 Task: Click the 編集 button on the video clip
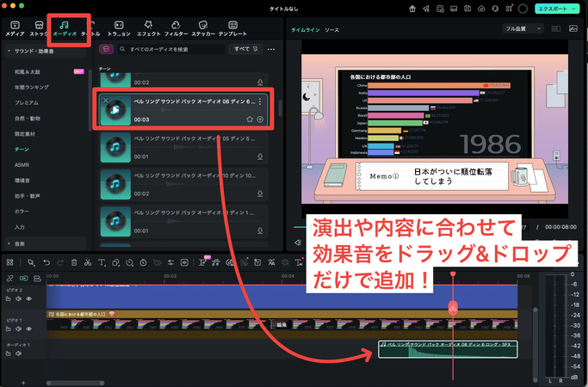(282, 324)
